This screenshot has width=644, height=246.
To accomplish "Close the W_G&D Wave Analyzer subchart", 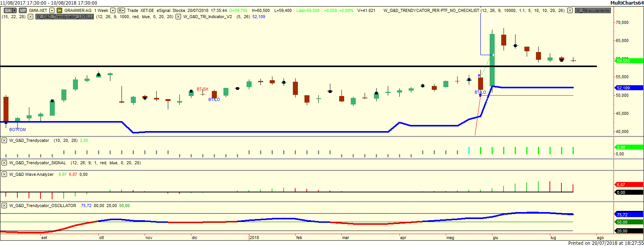I will click(x=4, y=174).
